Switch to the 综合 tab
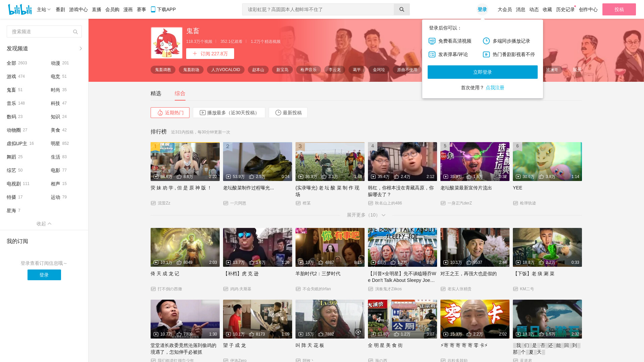This screenshot has height=362, width=644. [180, 94]
